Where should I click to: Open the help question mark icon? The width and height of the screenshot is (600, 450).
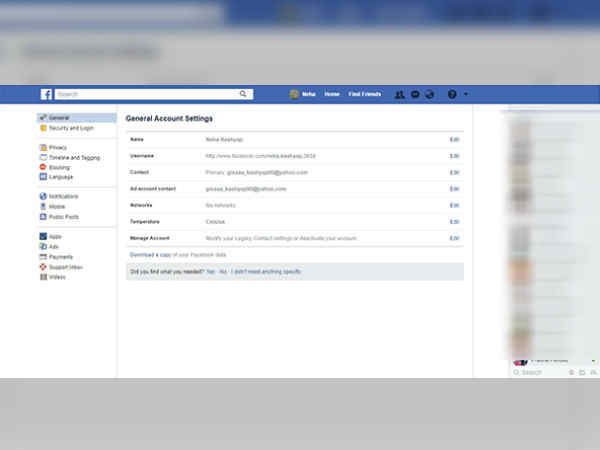point(452,94)
